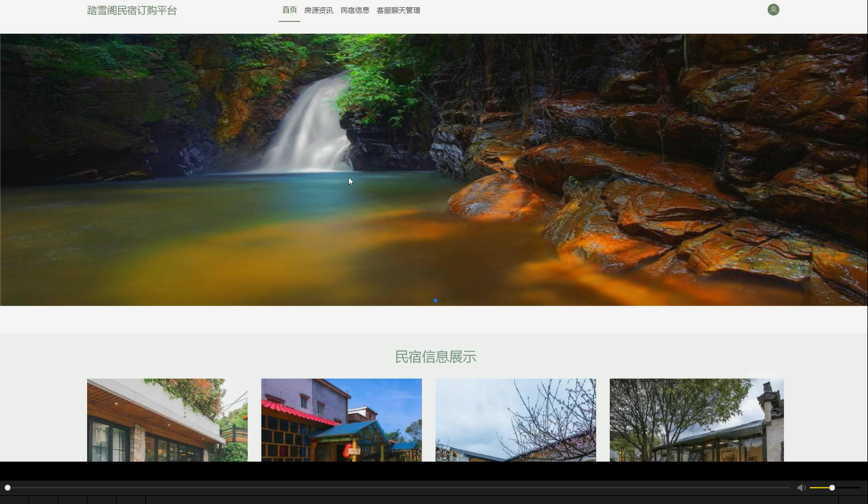This screenshot has height=504, width=868.
Task: Open the 民宿信息 navigation item
Action: click(355, 10)
